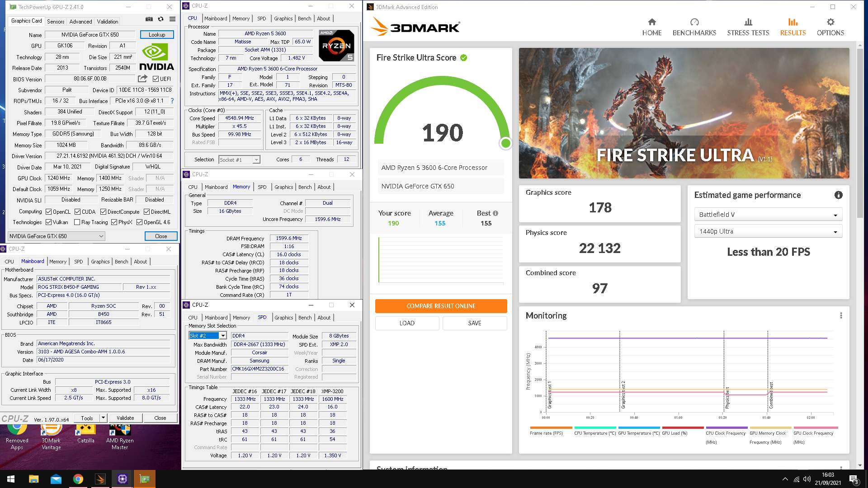868x488 pixels.
Task: Click the GPU Load (%) legend swatch
Action: pyautogui.click(x=683, y=427)
